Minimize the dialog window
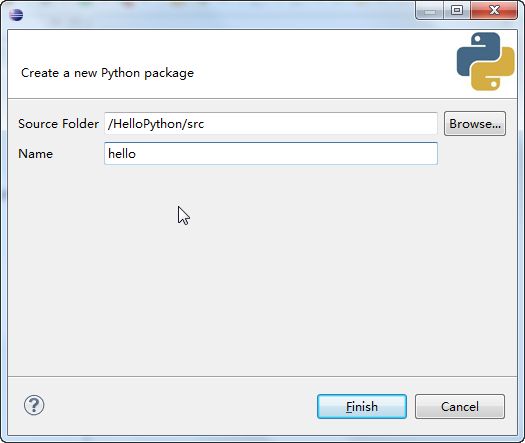This screenshot has height=443, width=525. [x=430, y=12]
